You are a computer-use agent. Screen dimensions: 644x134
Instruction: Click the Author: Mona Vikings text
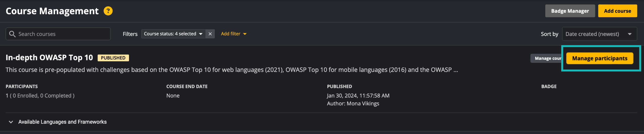coord(353,104)
